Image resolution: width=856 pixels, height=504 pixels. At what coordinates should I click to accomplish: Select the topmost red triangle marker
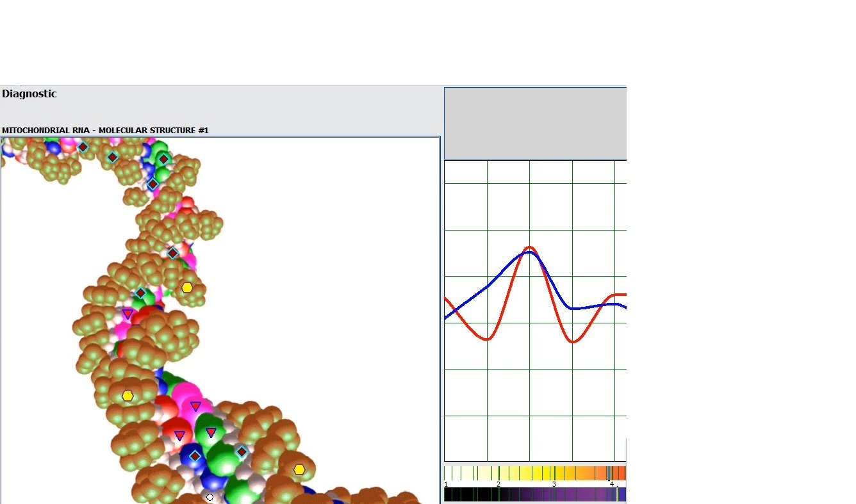[128, 314]
